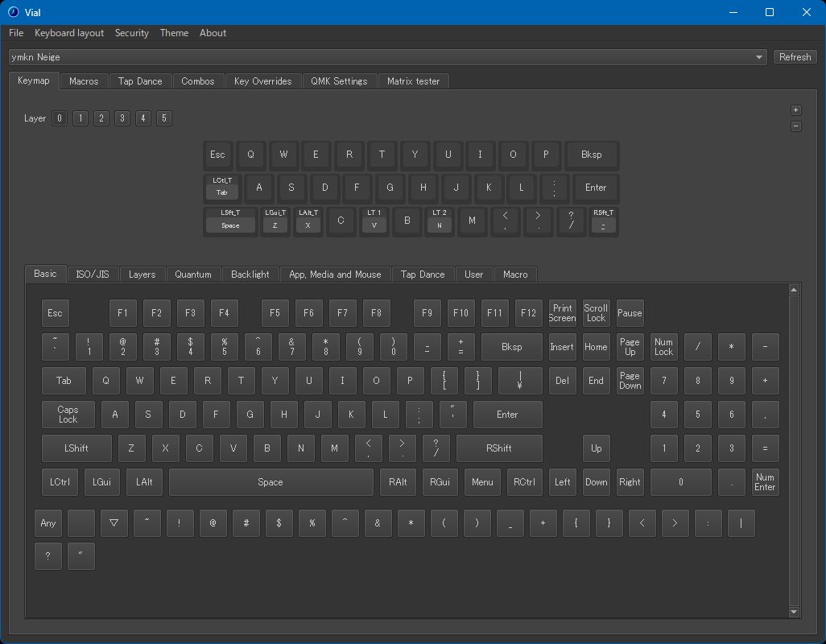Click the keycode panel scroll down arrow
826x644 pixels.
pyautogui.click(x=794, y=611)
